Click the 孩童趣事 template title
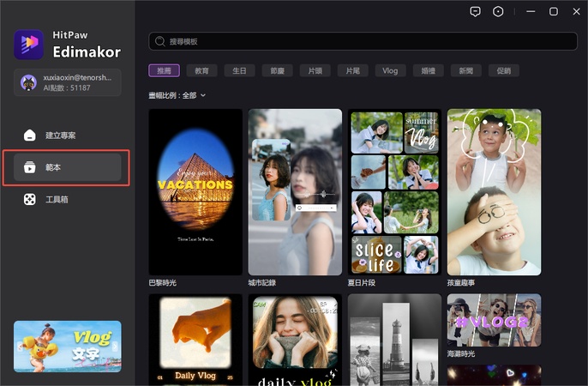The height and width of the screenshot is (386, 588). pyautogui.click(x=461, y=283)
